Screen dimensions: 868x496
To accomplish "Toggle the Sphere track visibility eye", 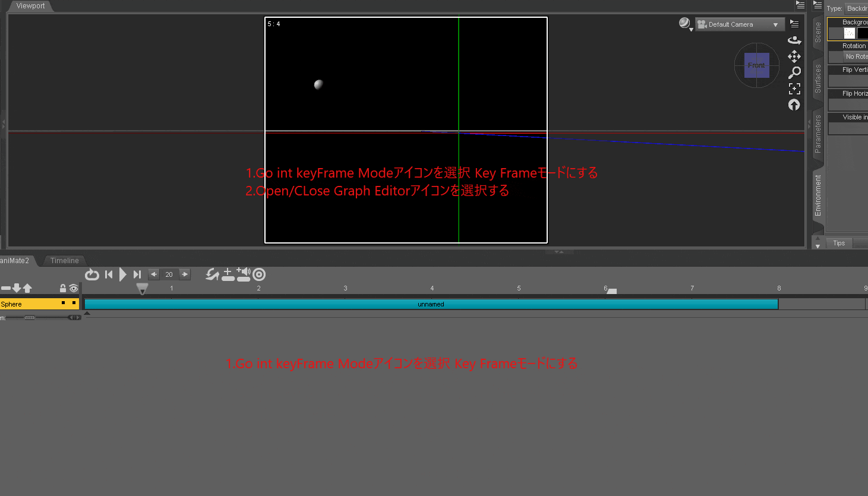I will (x=73, y=288).
